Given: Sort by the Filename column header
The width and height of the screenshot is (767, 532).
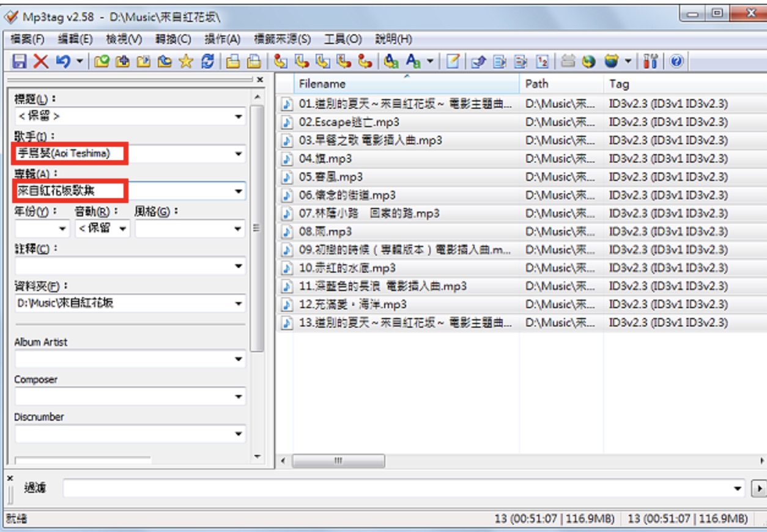Looking at the screenshot, I should coord(406,84).
